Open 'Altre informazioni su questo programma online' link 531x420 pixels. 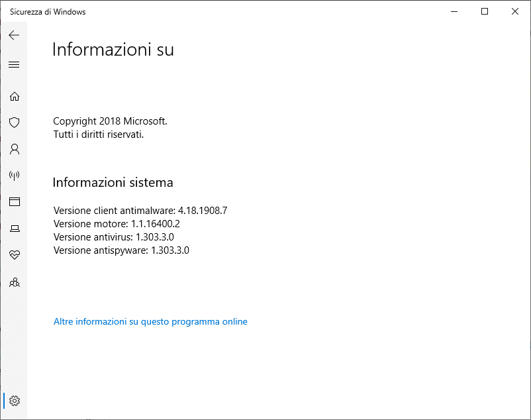click(x=150, y=321)
